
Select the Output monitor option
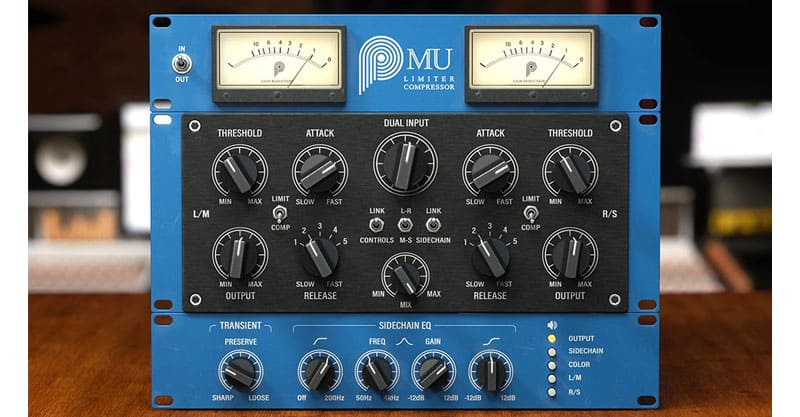coord(552,338)
